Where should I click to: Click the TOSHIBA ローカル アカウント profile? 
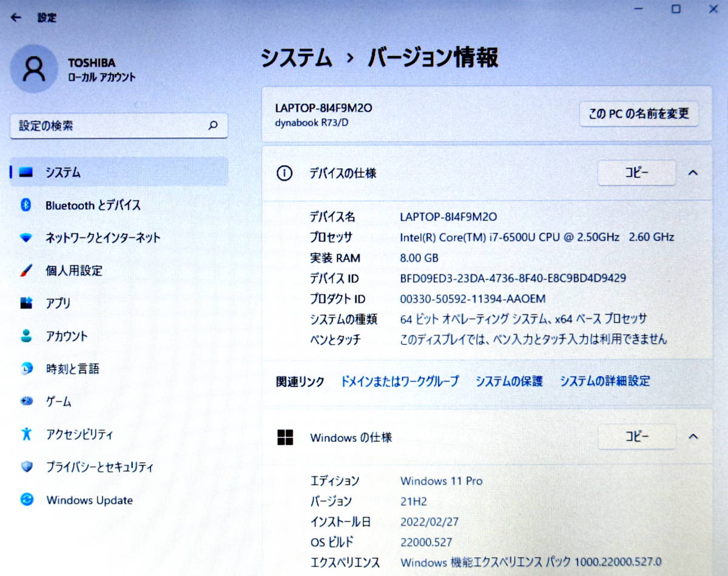74,69
